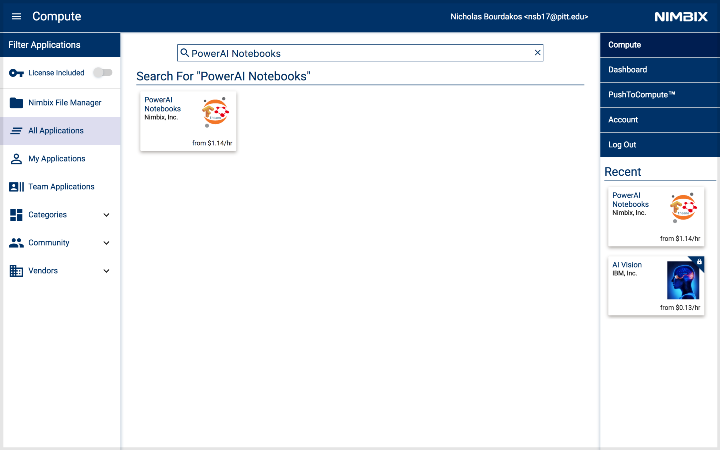
Task: Click the $1.14/hr price in search result
Action: pyautogui.click(x=212, y=143)
